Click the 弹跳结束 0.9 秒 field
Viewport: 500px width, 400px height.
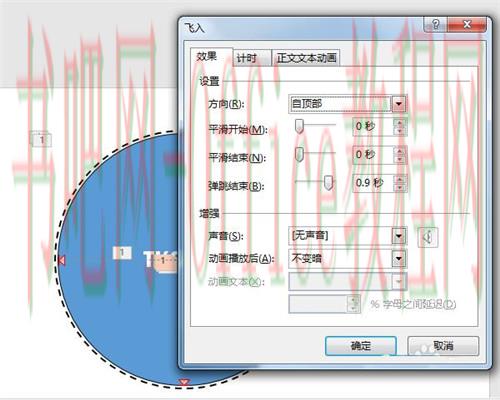pos(373,183)
